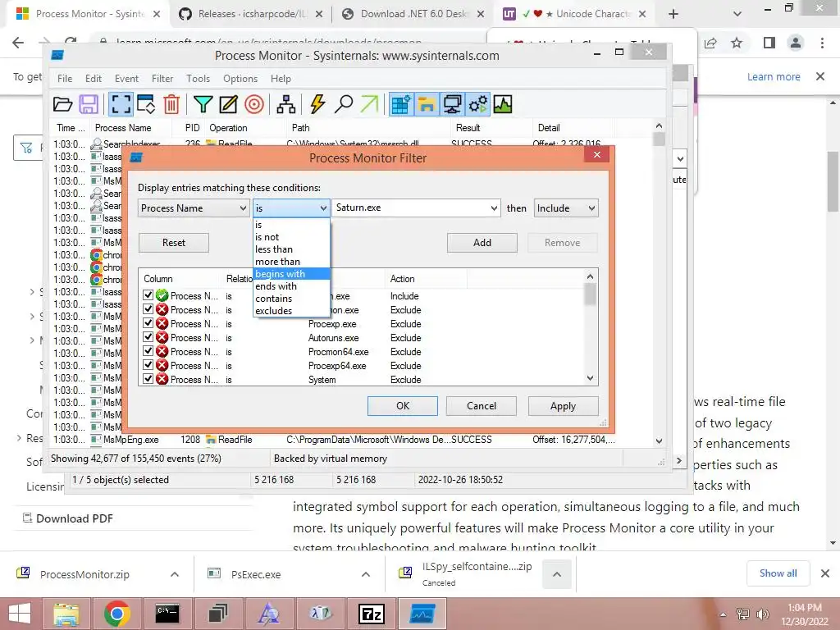Click Chrome icon in the taskbar
This screenshot has width=840, height=630.
(x=116, y=614)
